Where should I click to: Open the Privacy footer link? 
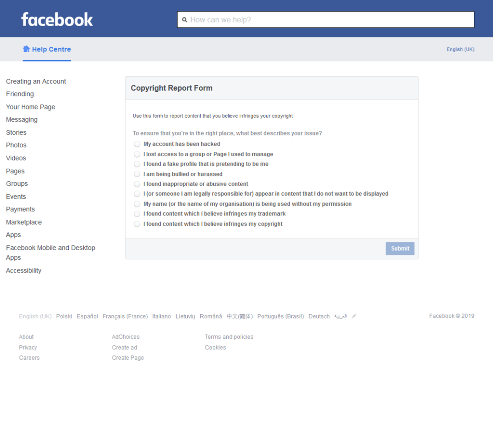click(x=27, y=347)
